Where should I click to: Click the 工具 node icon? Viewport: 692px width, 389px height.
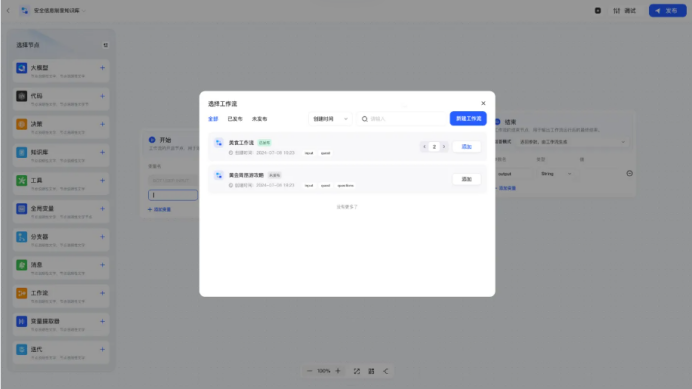[22, 180]
